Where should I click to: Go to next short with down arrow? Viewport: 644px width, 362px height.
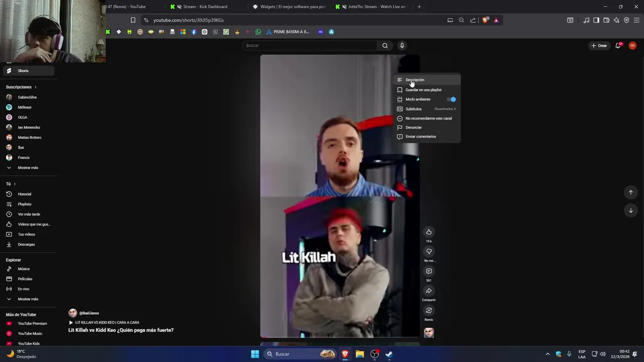click(630, 211)
